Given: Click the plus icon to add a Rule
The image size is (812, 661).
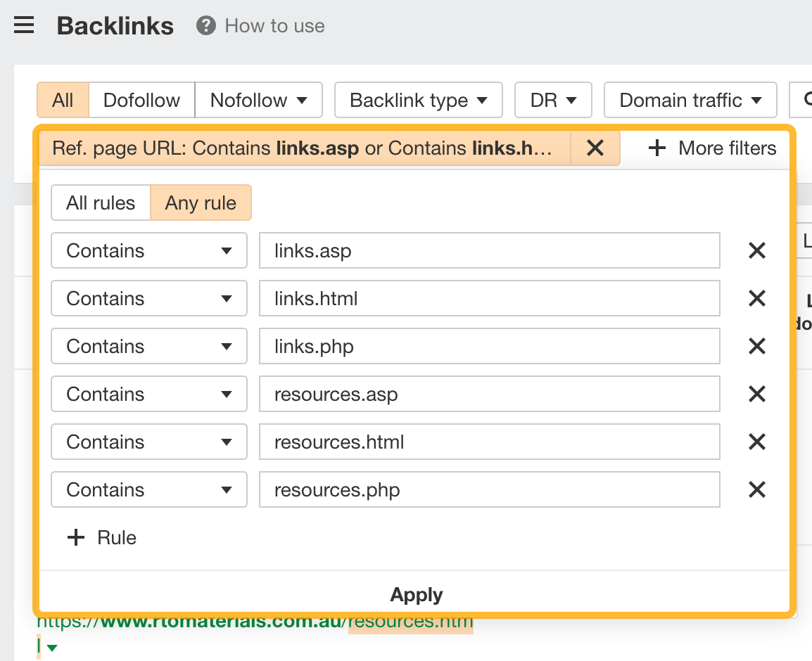Looking at the screenshot, I should pyautogui.click(x=76, y=537).
